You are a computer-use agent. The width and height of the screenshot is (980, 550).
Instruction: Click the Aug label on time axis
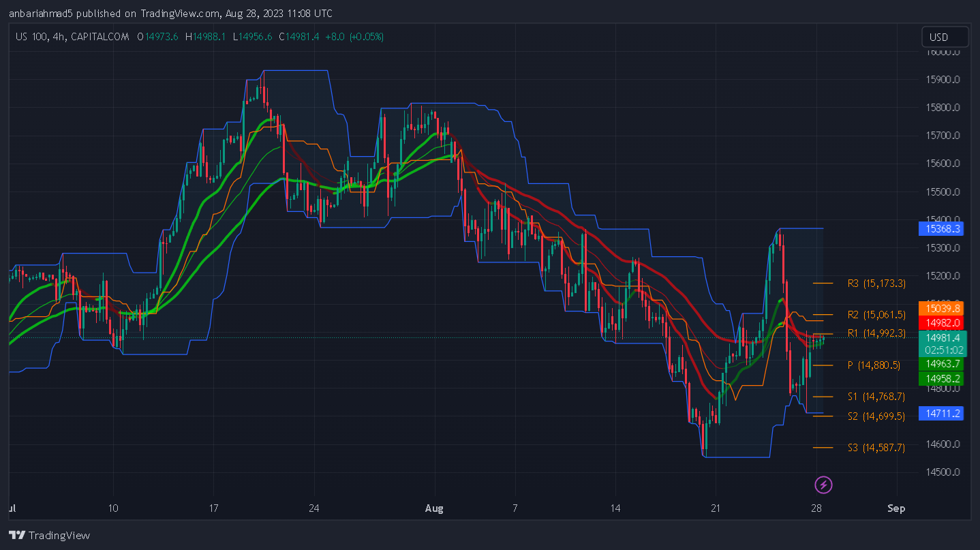(x=433, y=508)
